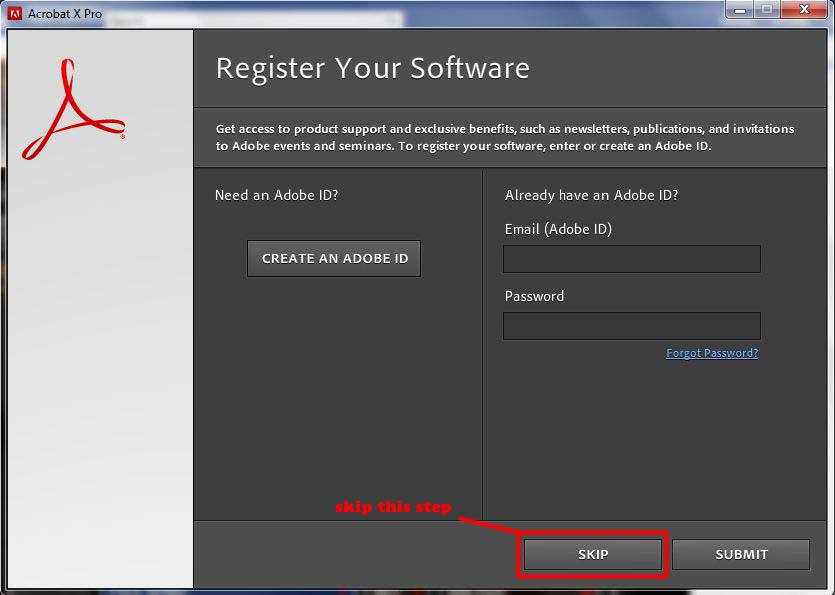Screen dimensions: 835x595
Task: Click the "Acrobat X Pro" title text
Action: point(65,14)
